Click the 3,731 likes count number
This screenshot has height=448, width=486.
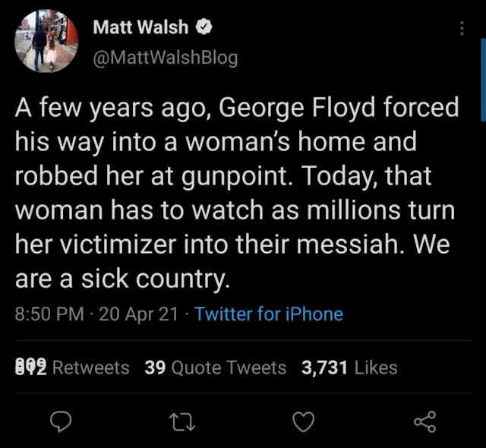(x=324, y=368)
